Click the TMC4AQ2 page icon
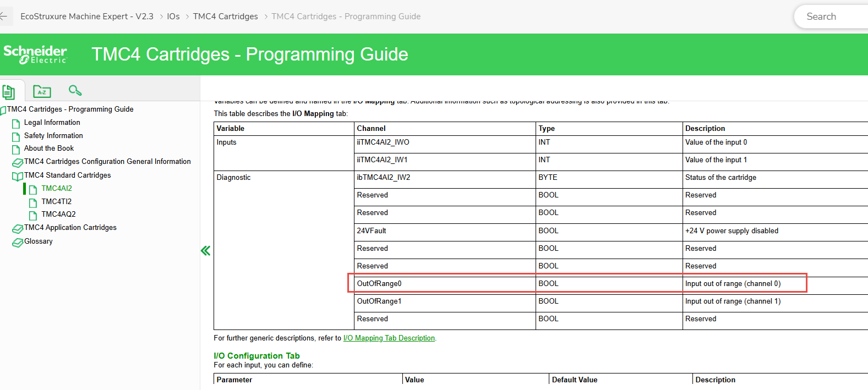This screenshot has height=390, width=868. [x=33, y=215]
